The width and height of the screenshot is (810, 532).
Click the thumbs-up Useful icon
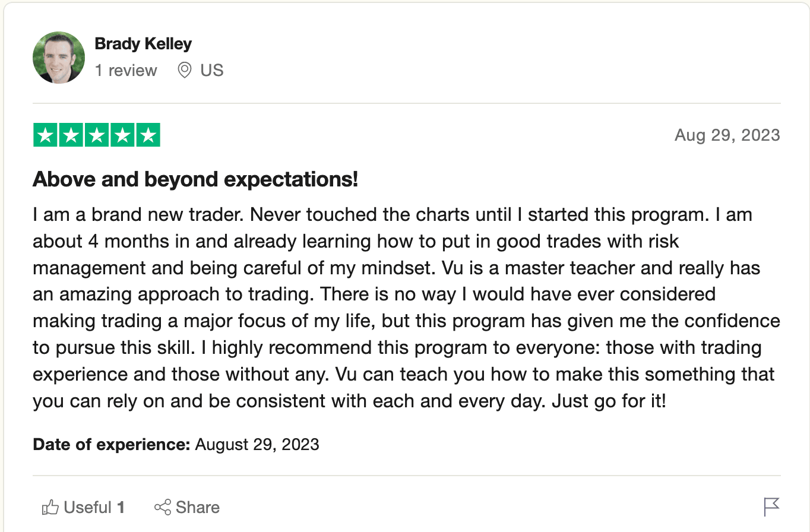50,508
